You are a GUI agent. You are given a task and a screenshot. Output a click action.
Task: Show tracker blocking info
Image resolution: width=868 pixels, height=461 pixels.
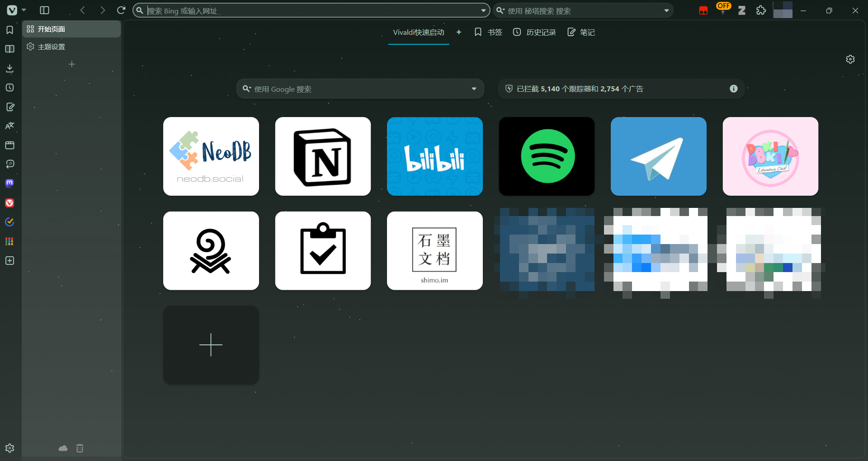click(x=734, y=89)
